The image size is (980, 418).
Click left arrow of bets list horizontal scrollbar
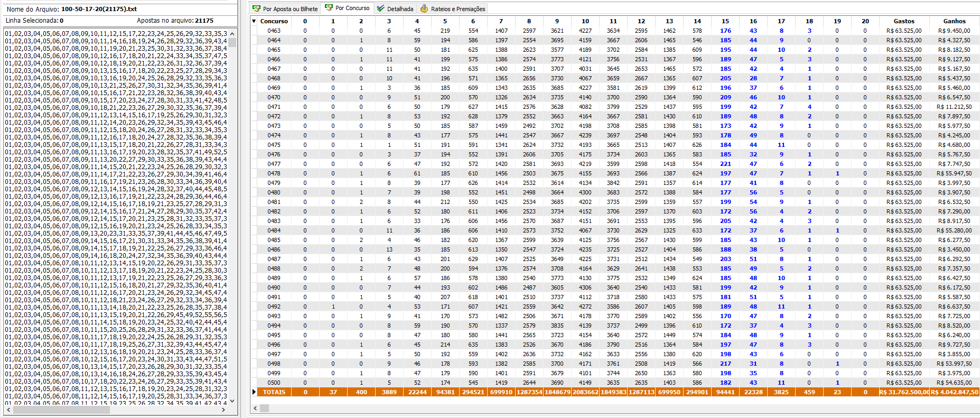8,410
